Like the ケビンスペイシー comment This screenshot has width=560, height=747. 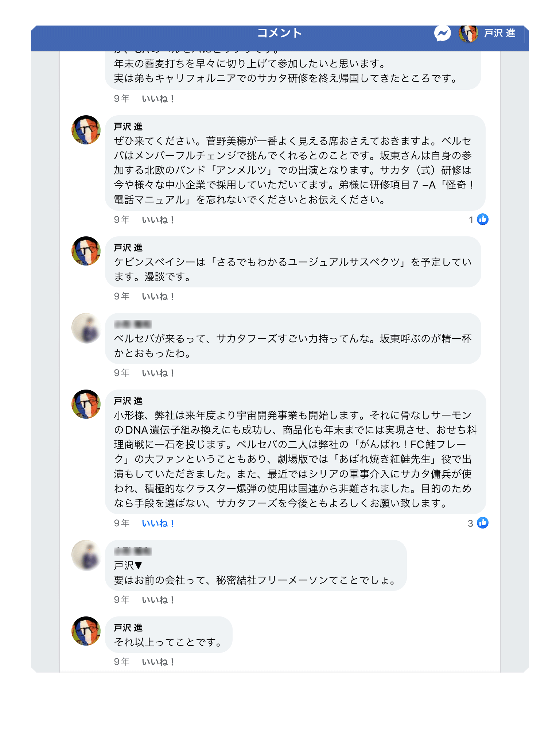[158, 297]
